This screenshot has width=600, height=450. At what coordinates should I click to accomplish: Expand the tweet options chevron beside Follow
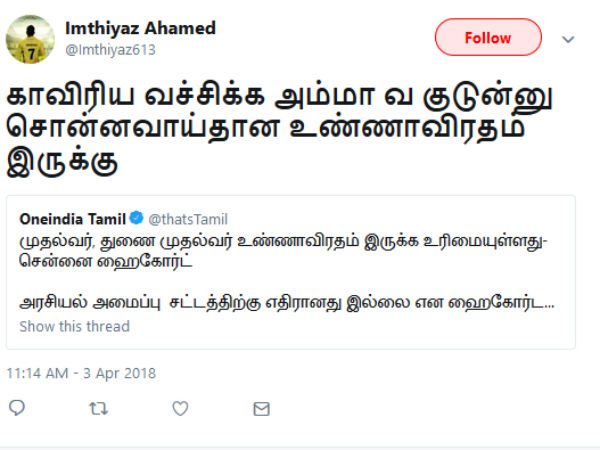point(568,39)
